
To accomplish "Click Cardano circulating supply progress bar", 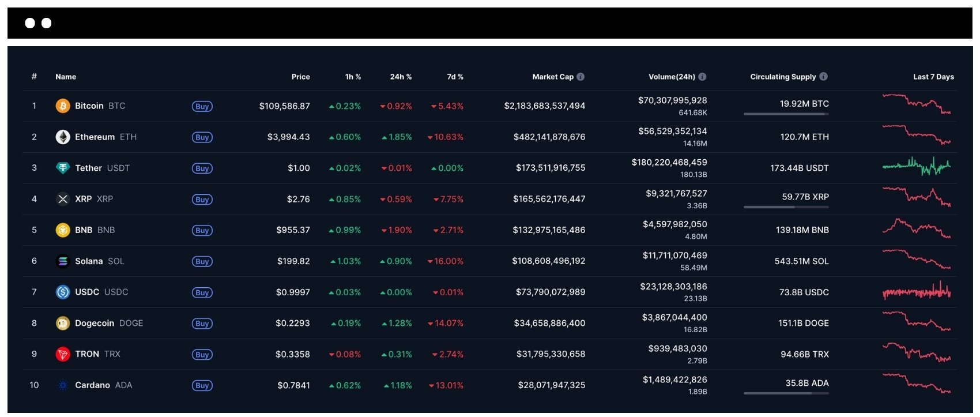I will pos(786,393).
